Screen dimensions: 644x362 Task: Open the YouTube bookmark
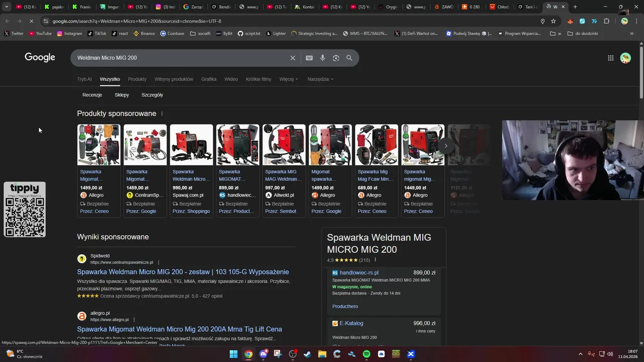point(40,33)
